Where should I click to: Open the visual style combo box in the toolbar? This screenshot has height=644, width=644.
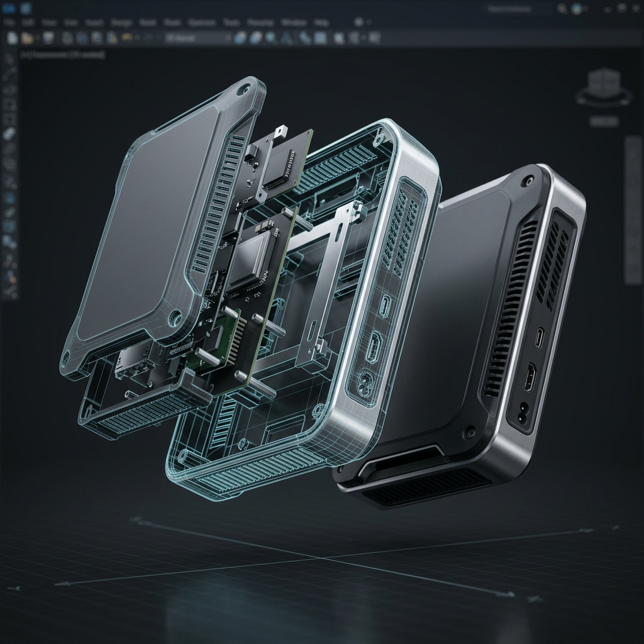coord(198,38)
